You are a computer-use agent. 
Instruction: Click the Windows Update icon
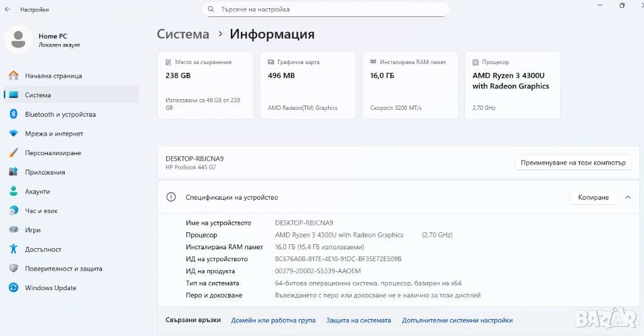point(13,288)
